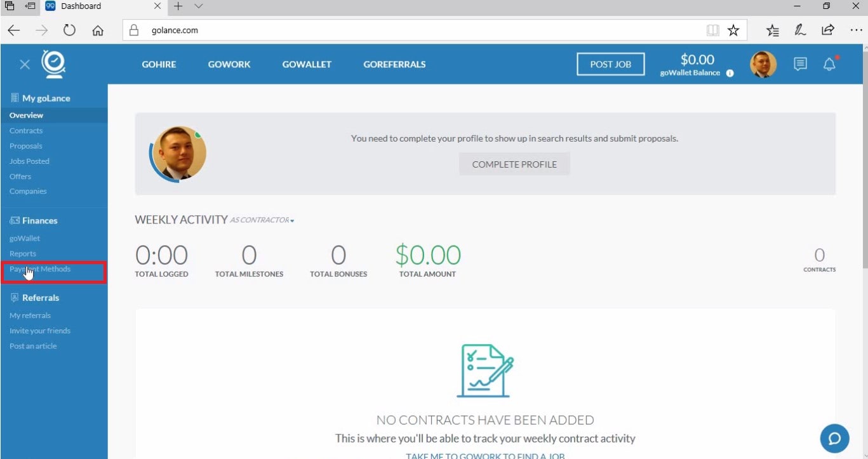Click the add notes pen icon
Image resolution: width=868 pixels, height=459 pixels.
click(x=801, y=30)
